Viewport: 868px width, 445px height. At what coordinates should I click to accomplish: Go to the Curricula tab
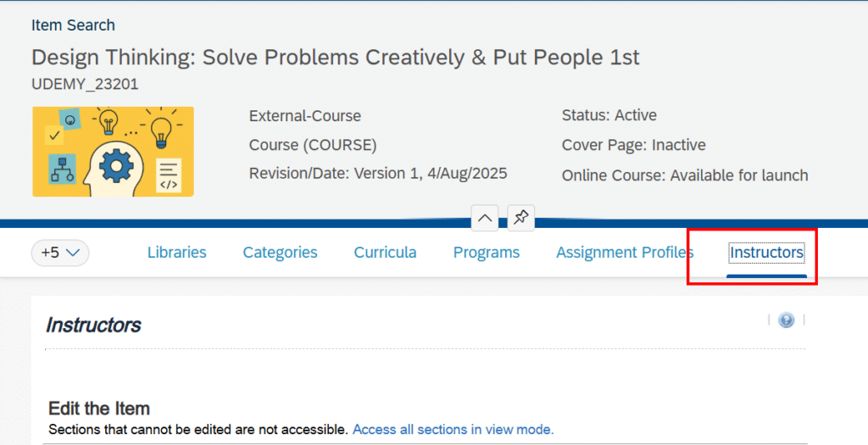(385, 253)
